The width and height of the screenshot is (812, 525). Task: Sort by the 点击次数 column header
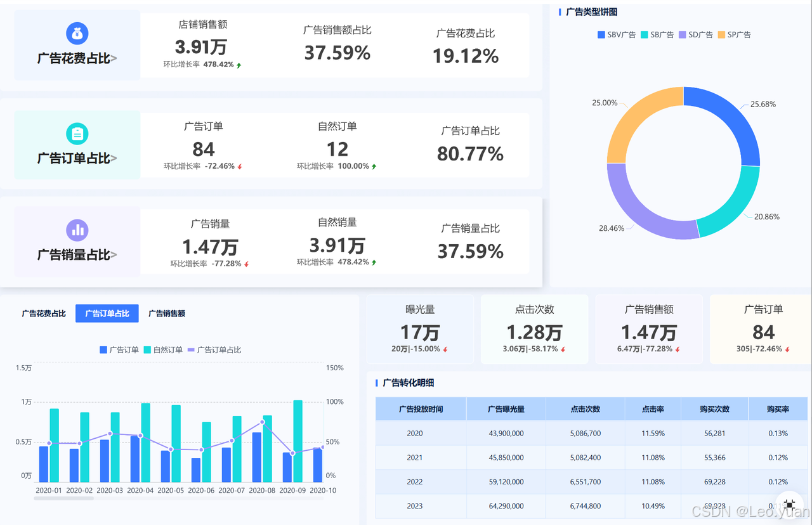point(586,409)
